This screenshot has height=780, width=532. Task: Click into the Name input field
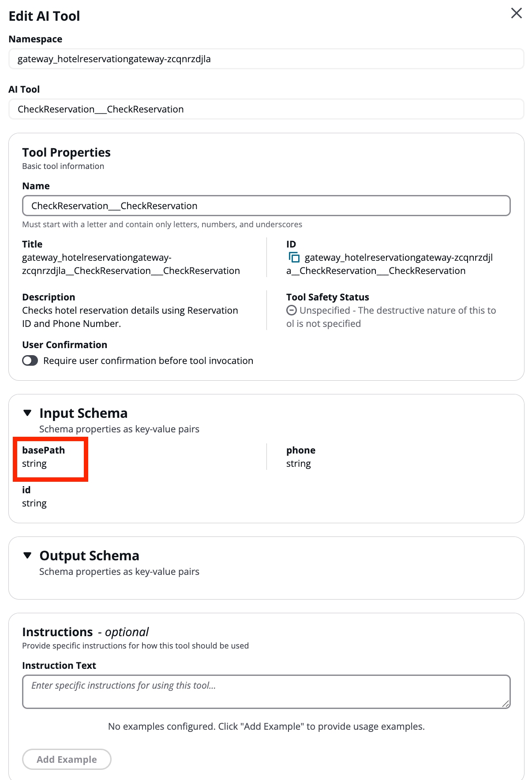click(x=266, y=206)
